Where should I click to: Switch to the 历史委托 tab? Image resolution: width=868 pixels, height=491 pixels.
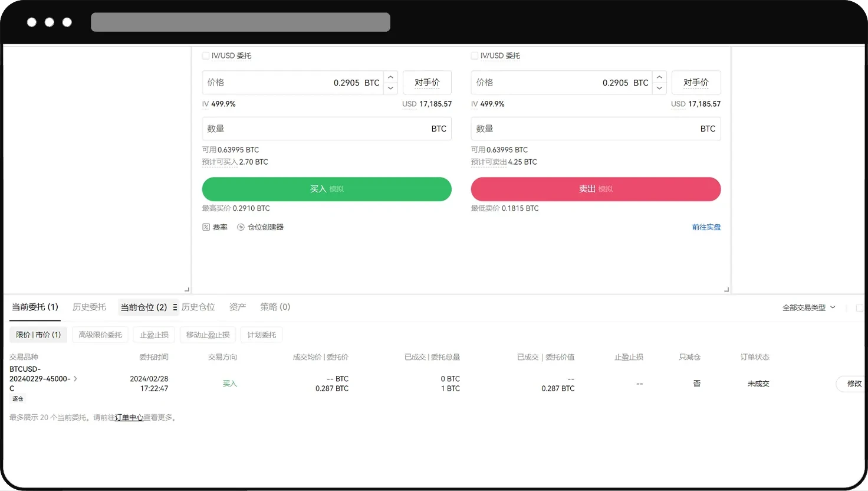click(89, 307)
